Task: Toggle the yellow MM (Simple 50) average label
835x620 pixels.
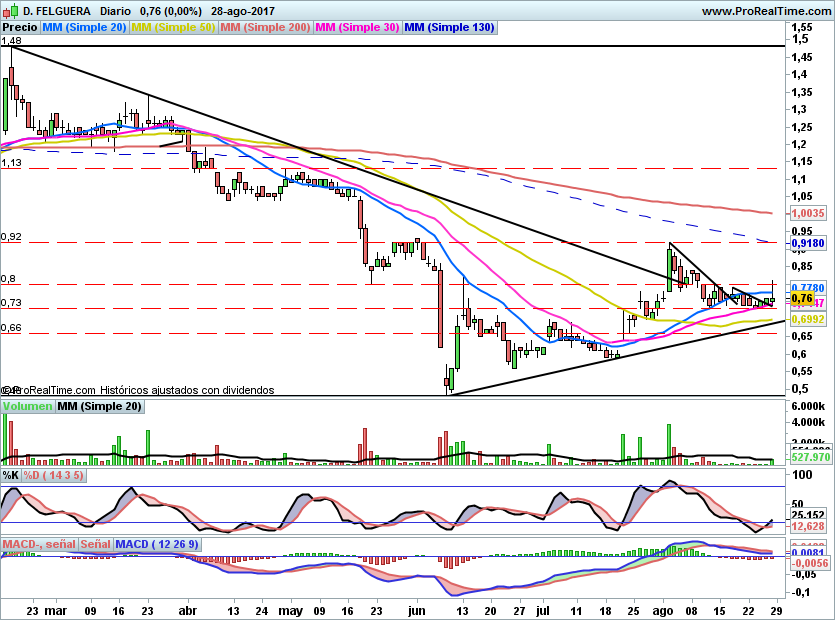Action: click(x=173, y=27)
